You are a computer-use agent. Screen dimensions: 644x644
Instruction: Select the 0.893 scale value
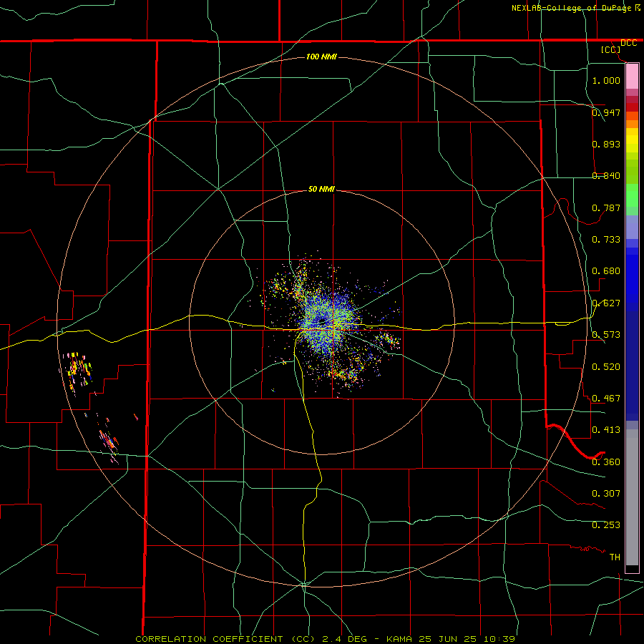click(606, 144)
